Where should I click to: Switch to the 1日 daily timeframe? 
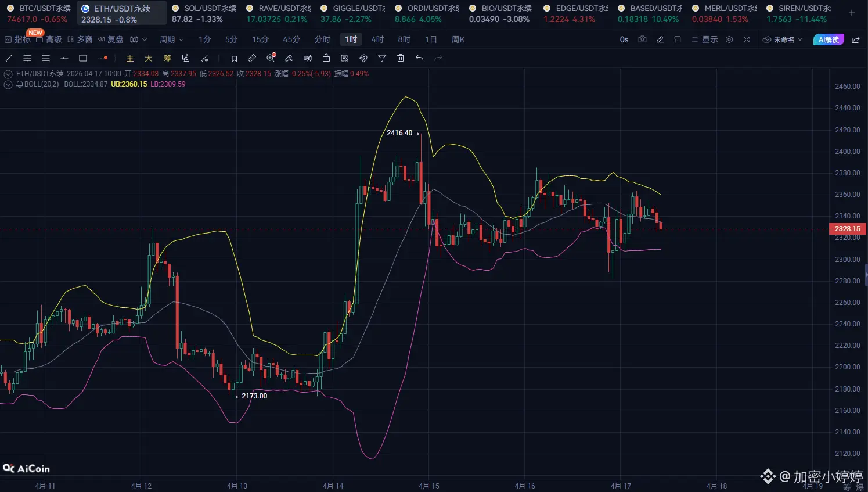tap(431, 39)
